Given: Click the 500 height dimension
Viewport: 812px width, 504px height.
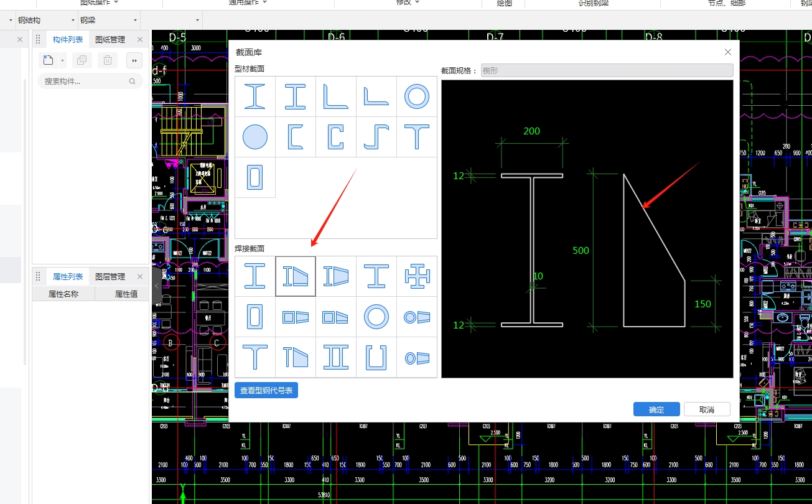Looking at the screenshot, I should coord(581,251).
